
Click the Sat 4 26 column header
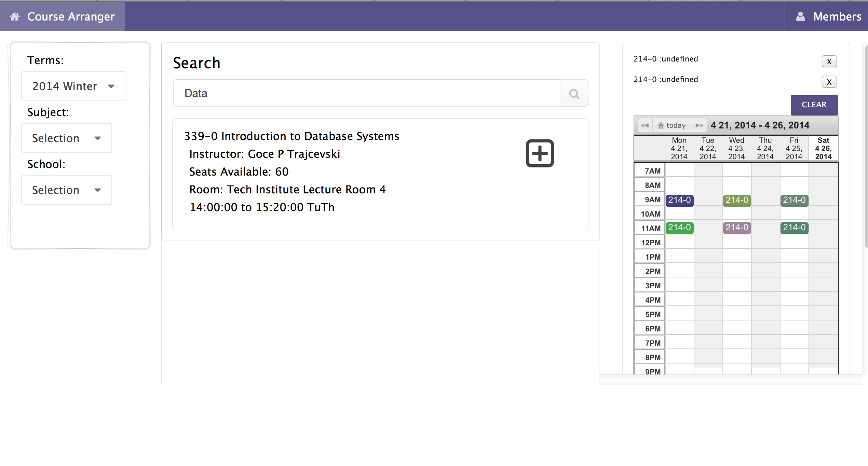point(823,148)
